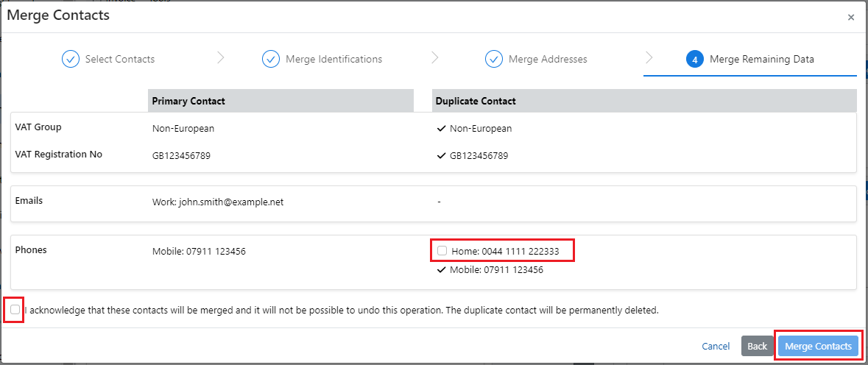The image size is (868, 365).
Task: Click the checkmark next to duplicate Mobile number
Action: point(441,270)
